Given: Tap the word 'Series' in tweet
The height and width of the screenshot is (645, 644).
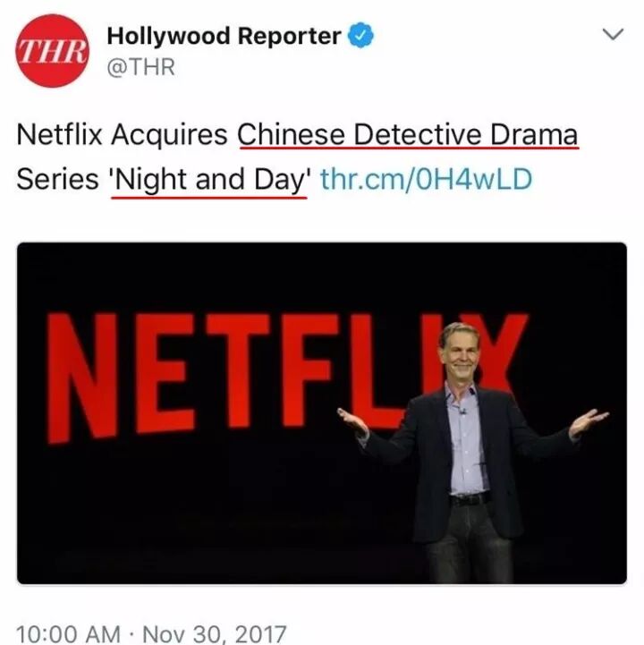Looking at the screenshot, I should click(x=57, y=179).
